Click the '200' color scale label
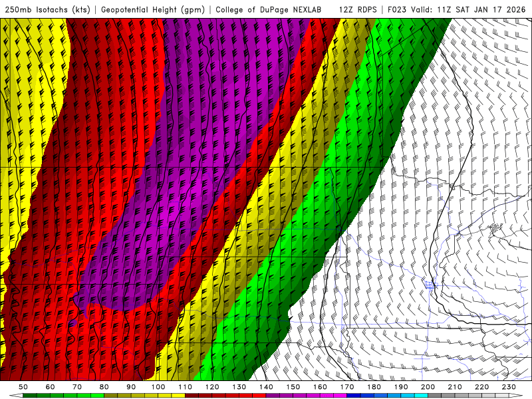Screen dimensions: 532x399 coord(428,387)
